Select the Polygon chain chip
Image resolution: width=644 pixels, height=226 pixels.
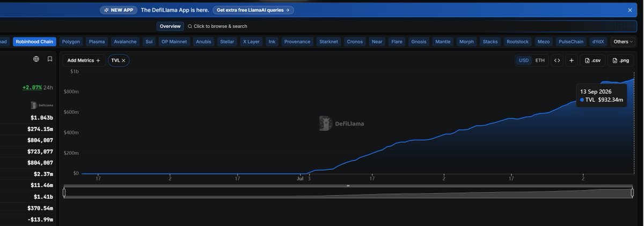(71, 41)
